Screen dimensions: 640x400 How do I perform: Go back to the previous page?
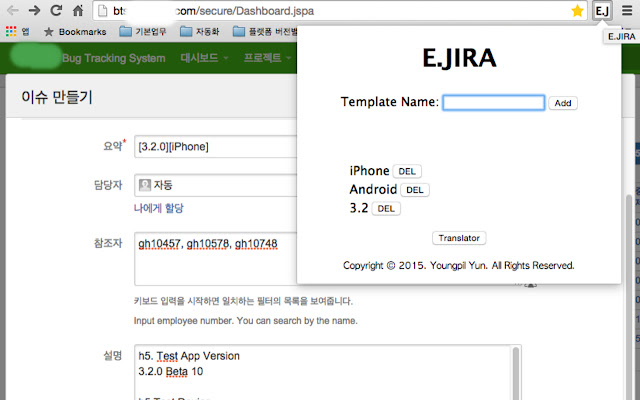point(13,11)
